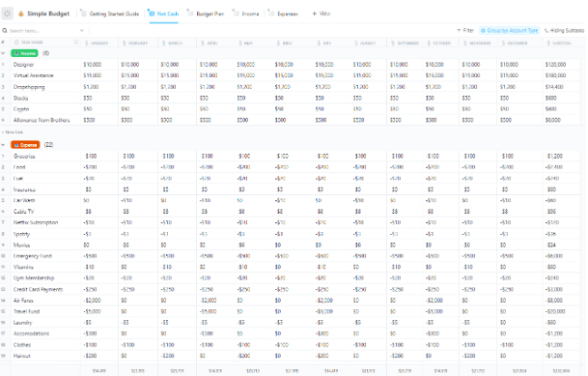This screenshot has height=376, width=588.
Task: Collapse the Income group
Action: [3, 53]
